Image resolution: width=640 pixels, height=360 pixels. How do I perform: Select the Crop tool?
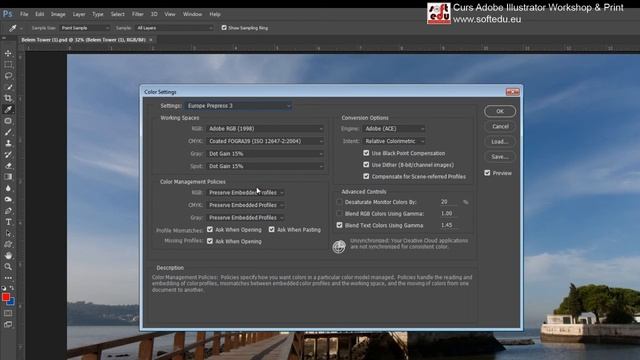tap(8, 98)
